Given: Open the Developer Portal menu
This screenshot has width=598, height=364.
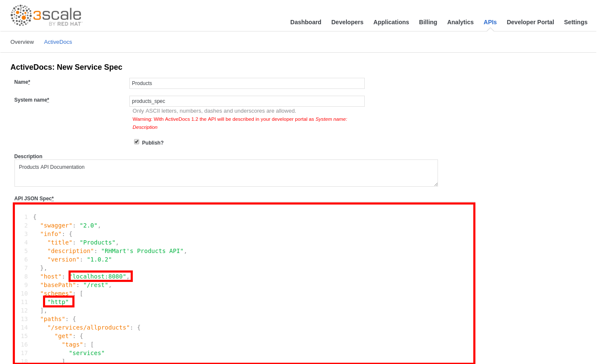Looking at the screenshot, I should [530, 22].
